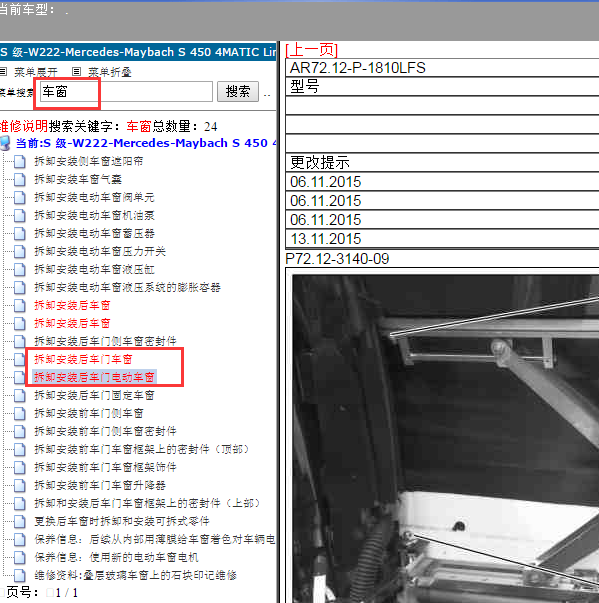This screenshot has width=599, height=603.
Task: Focus the search field containing 车窗
Action: click(126, 92)
